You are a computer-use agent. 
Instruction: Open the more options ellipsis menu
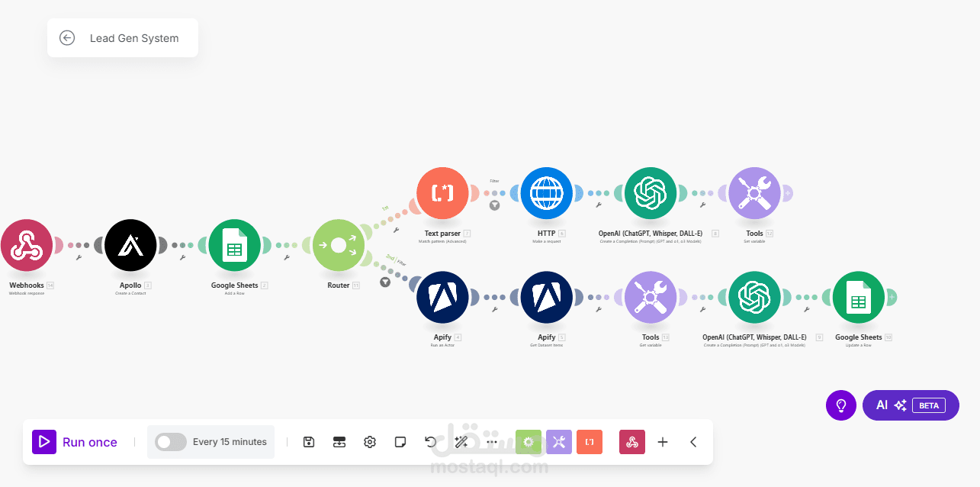tap(491, 442)
